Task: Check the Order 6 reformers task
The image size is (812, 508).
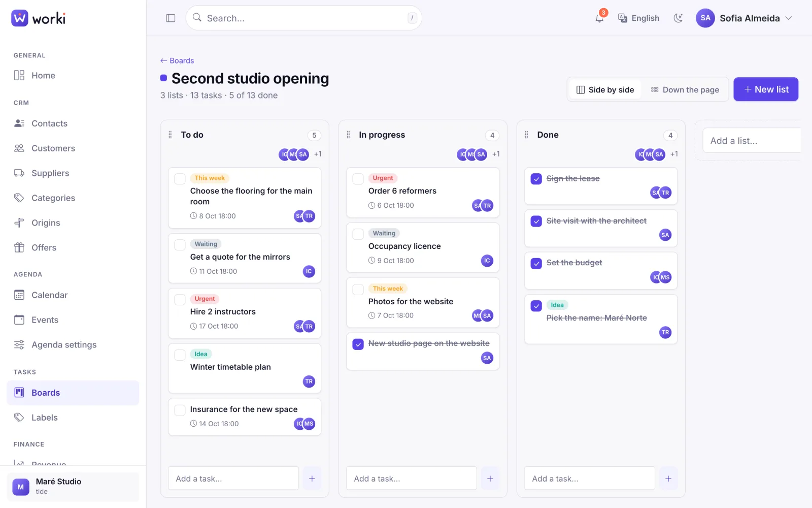Action: [x=358, y=179]
